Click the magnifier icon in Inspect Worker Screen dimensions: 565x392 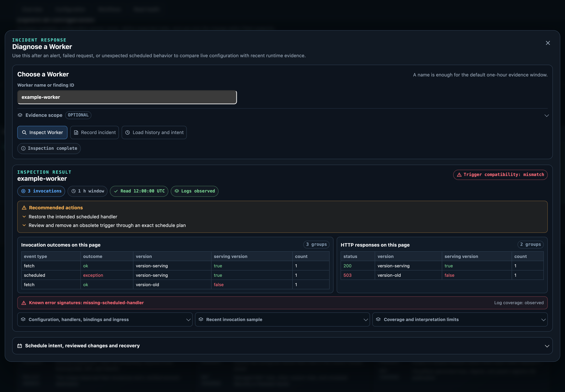[x=24, y=132]
